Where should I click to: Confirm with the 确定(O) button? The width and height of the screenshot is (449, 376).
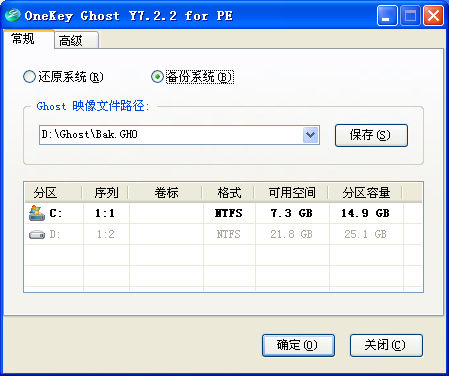point(298,345)
